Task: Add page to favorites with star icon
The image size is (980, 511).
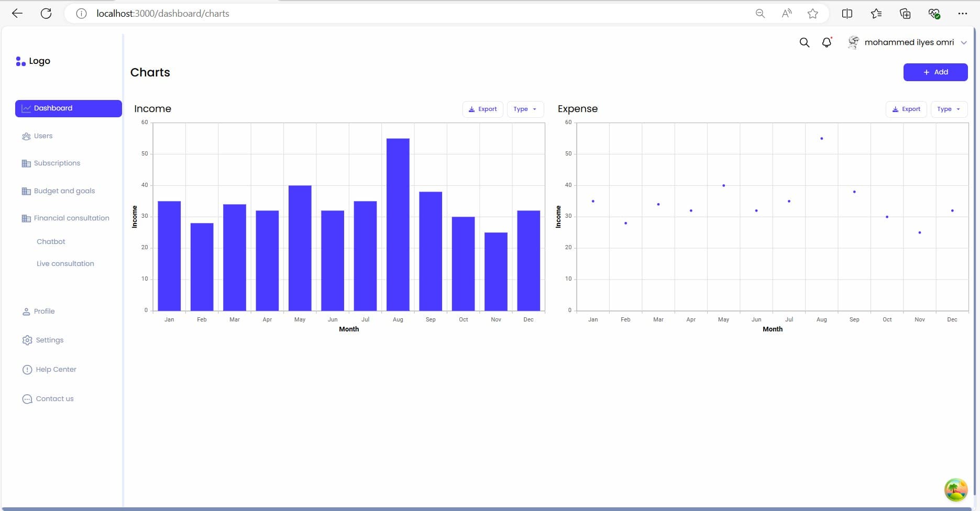Action: click(812, 14)
